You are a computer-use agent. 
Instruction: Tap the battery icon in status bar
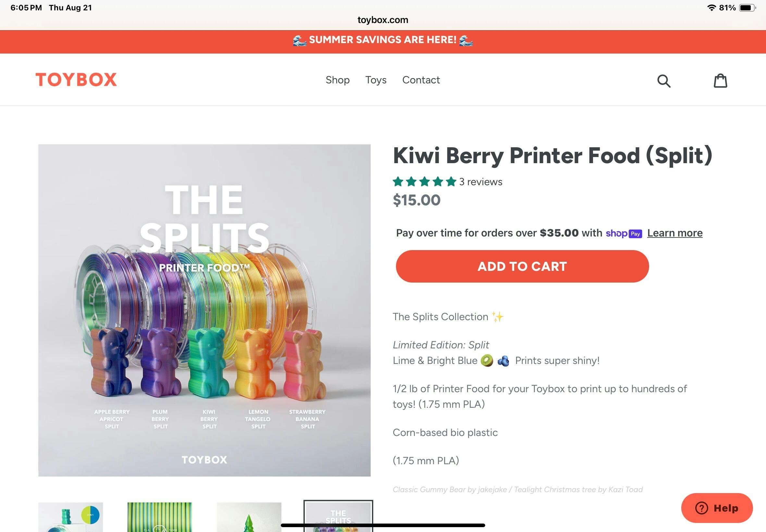click(747, 8)
